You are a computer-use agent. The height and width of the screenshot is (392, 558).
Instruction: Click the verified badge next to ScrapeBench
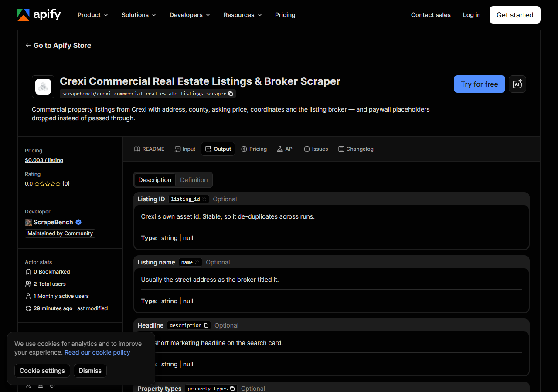point(78,222)
